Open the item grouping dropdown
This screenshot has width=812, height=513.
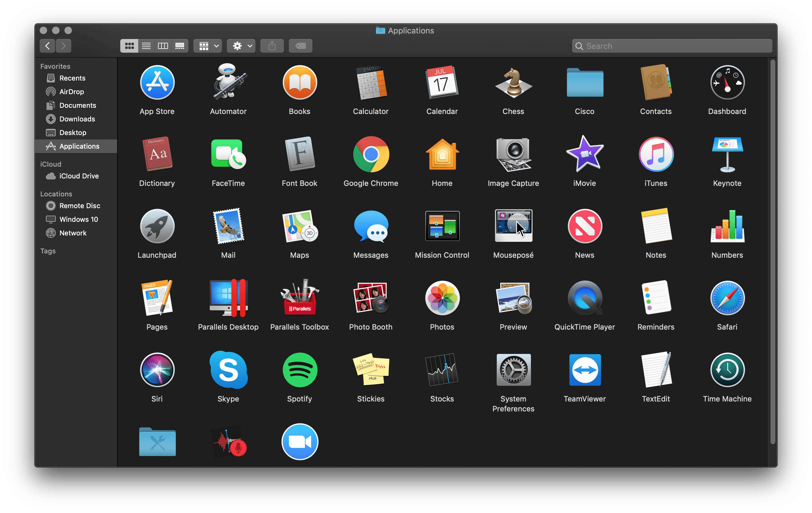[207, 46]
